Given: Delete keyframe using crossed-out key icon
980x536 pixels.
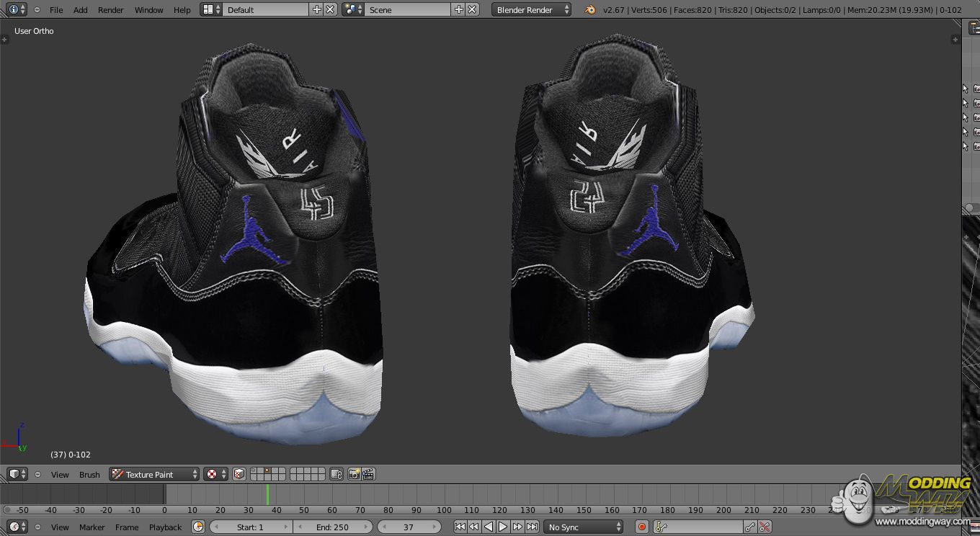Looking at the screenshot, I should click(765, 527).
